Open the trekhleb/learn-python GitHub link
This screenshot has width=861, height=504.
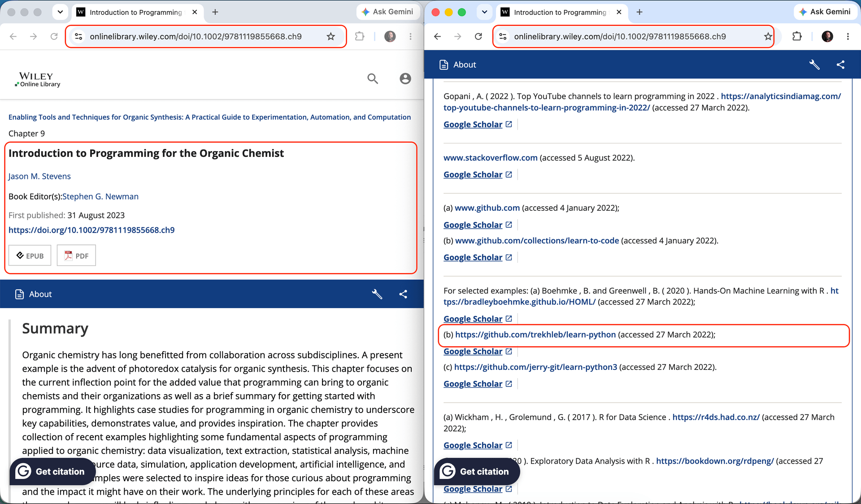coord(535,335)
